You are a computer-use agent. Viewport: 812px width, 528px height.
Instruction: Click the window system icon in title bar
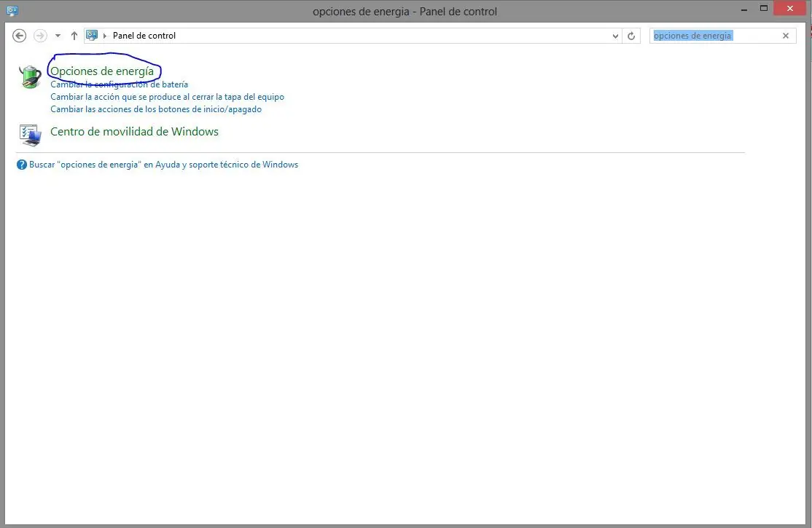[x=12, y=11]
